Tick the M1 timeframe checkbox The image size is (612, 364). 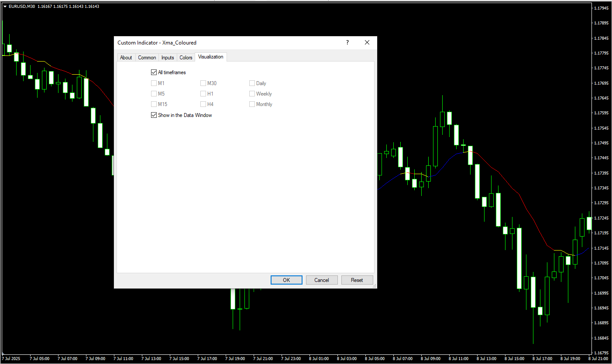tap(154, 83)
